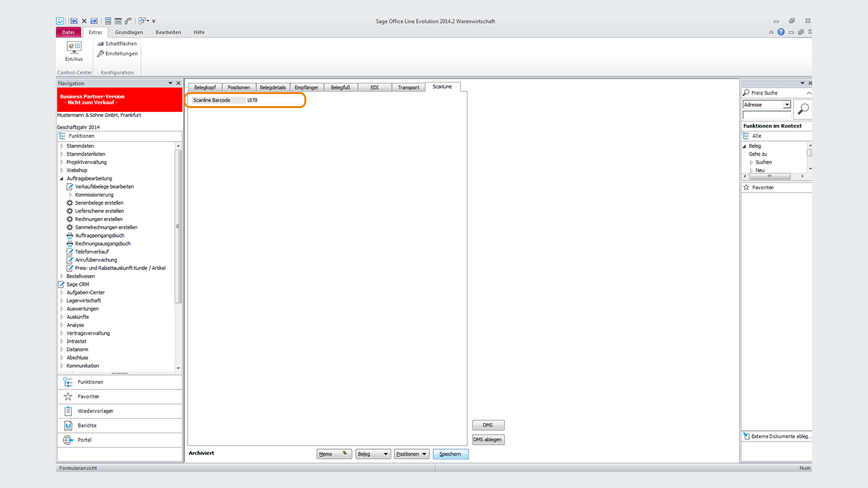Collapse the Freie Suche section chevron
The image size is (868, 488).
coord(808,93)
